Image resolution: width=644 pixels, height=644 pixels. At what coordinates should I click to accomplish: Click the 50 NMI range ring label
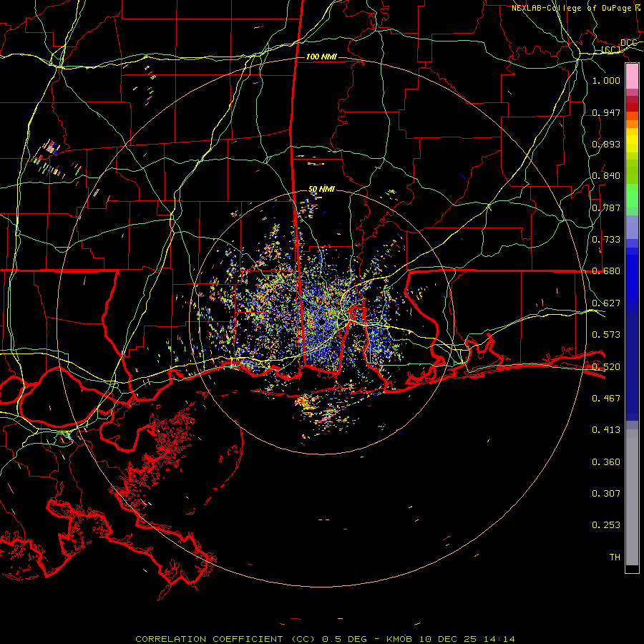(x=321, y=190)
